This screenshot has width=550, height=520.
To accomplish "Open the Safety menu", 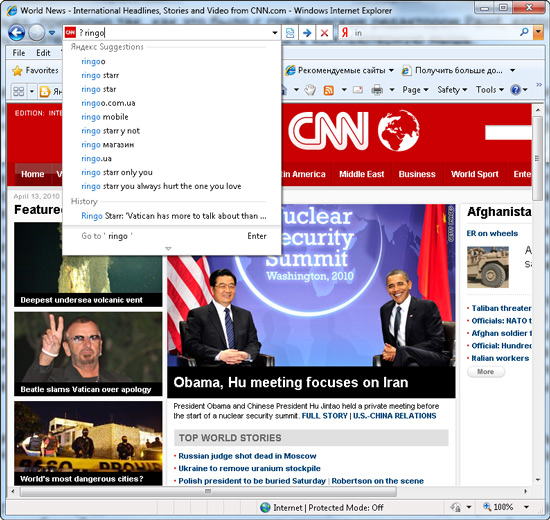I will 452,90.
